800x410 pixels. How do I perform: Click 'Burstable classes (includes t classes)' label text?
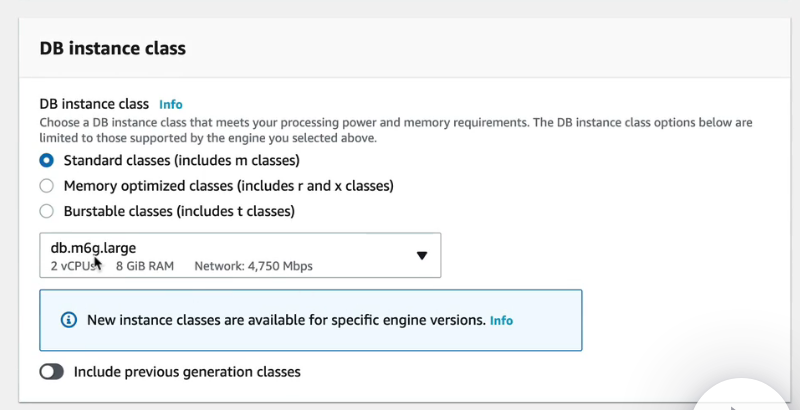(179, 211)
